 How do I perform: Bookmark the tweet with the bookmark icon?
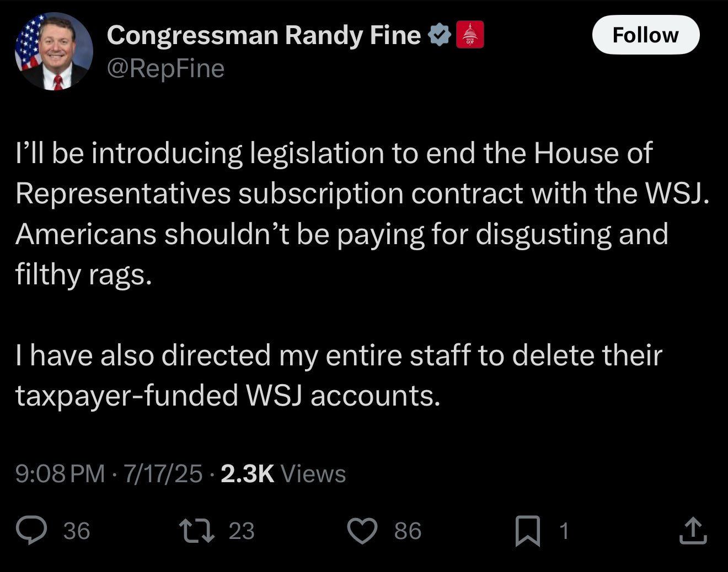(x=528, y=531)
